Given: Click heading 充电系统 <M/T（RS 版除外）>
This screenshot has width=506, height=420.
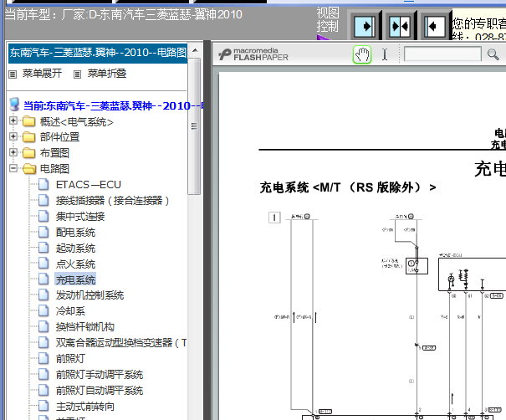Looking at the screenshot, I should 348,187.
